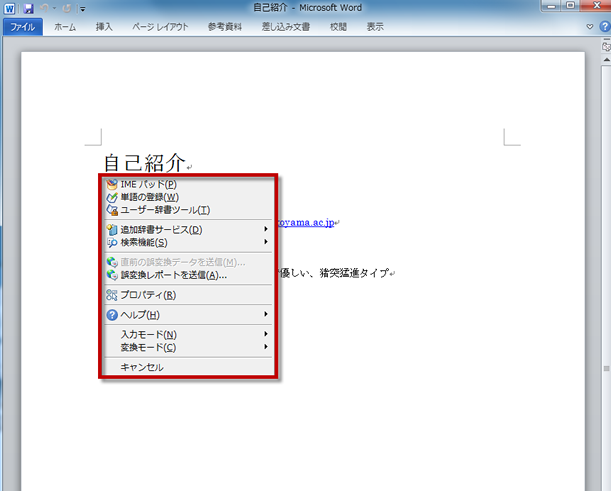Expand 変換モード submenu arrow
Image resolution: width=611 pixels, height=491 pixels.
click(266, 346)
